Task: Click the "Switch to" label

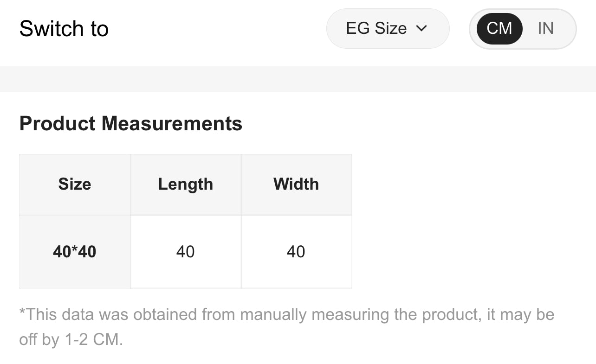Action: [x=64, y=29]
